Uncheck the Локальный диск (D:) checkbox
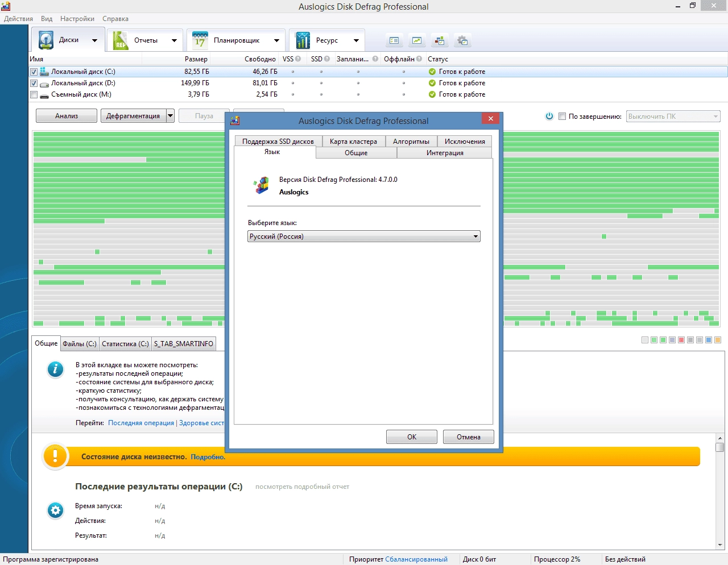Screen dimensions: 728x565 point(34,83)
